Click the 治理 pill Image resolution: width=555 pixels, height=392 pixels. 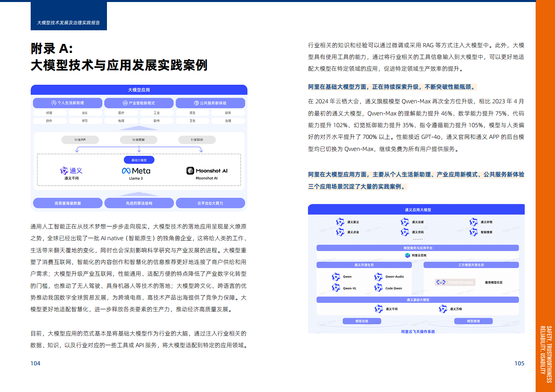(228, 121)
